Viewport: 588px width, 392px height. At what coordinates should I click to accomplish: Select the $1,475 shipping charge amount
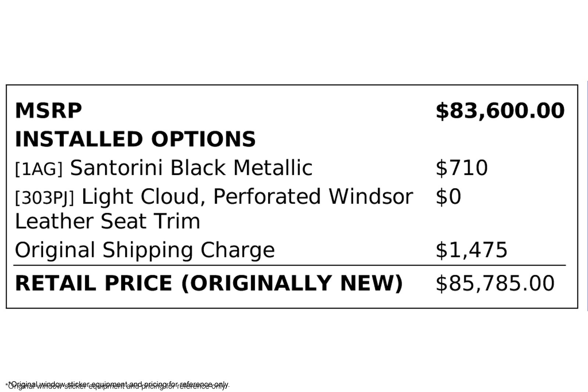[471, 250]
